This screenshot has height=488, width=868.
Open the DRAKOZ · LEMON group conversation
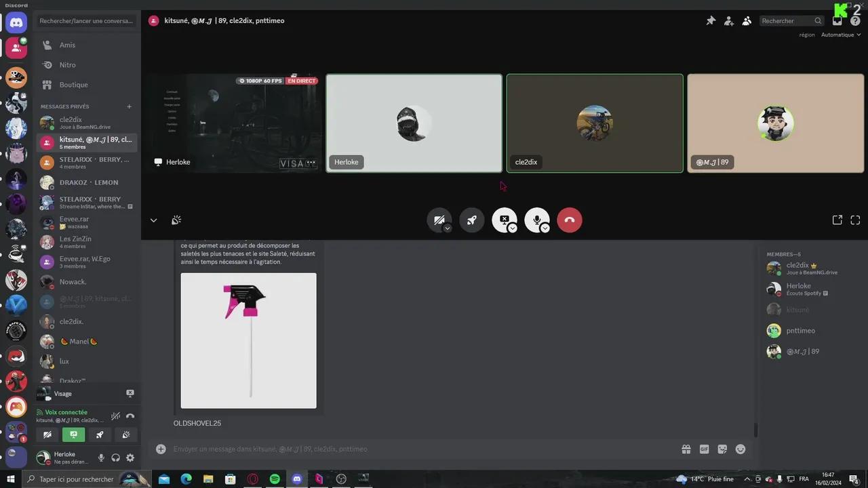coord(88,183)
